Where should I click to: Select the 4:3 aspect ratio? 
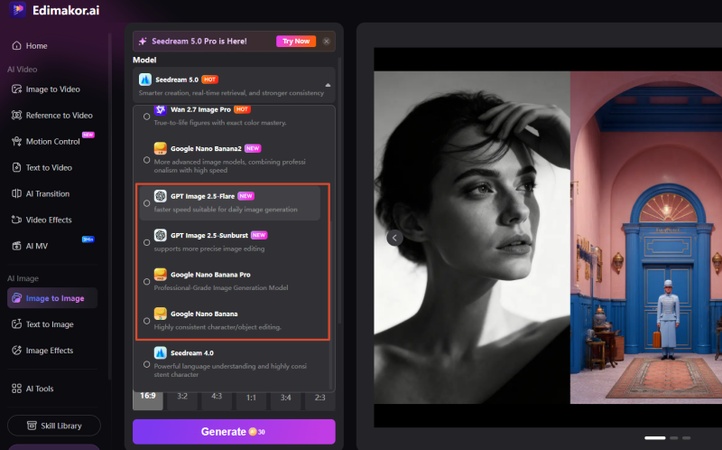(216, 399)
